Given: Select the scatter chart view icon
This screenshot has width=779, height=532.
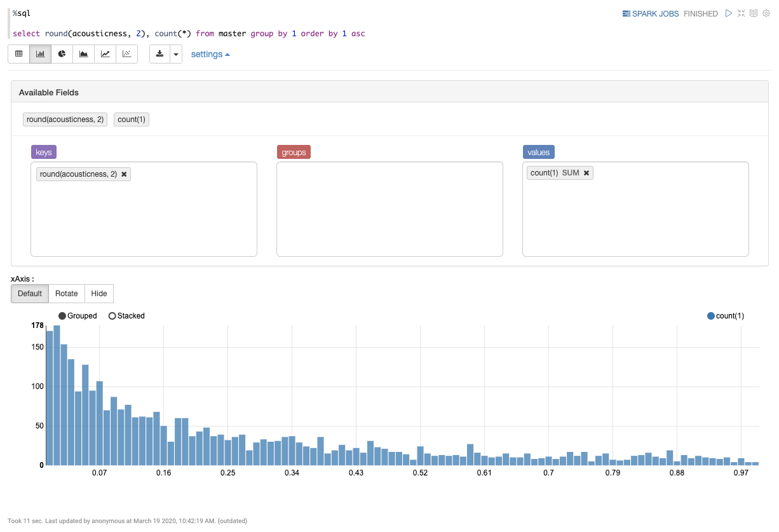Looking at the screenshot, I should pos(127,54).
